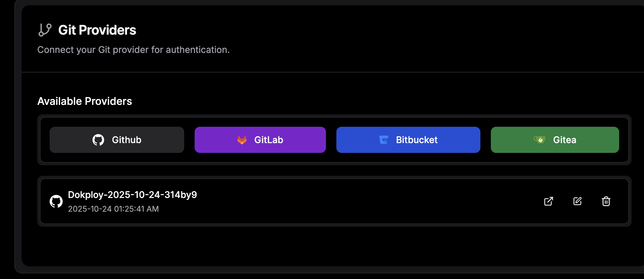Click the creation timestamp under the provider name
644x279 pixels.
[x=113, y=209]
